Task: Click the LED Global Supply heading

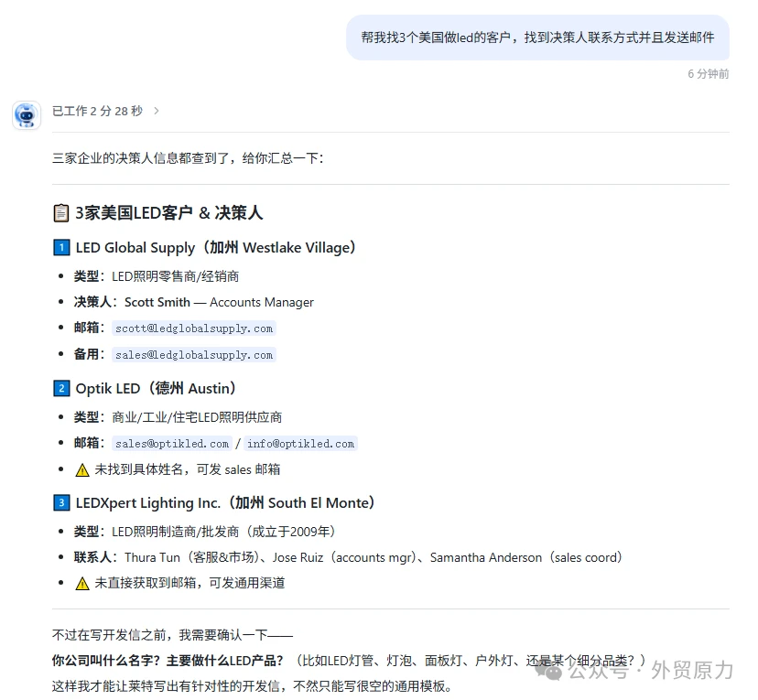Action: coord(216,248)
